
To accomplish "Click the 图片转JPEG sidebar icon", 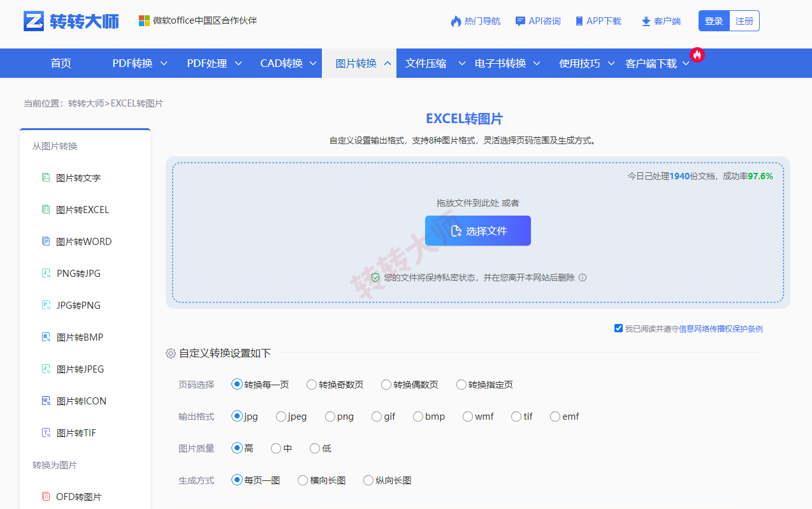I will click(46, 369).
